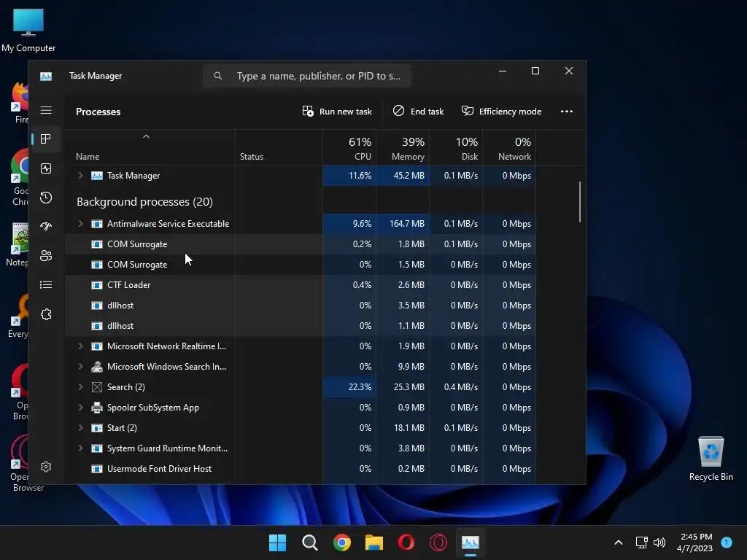Click the search magnifier icon

coord(217,76)
